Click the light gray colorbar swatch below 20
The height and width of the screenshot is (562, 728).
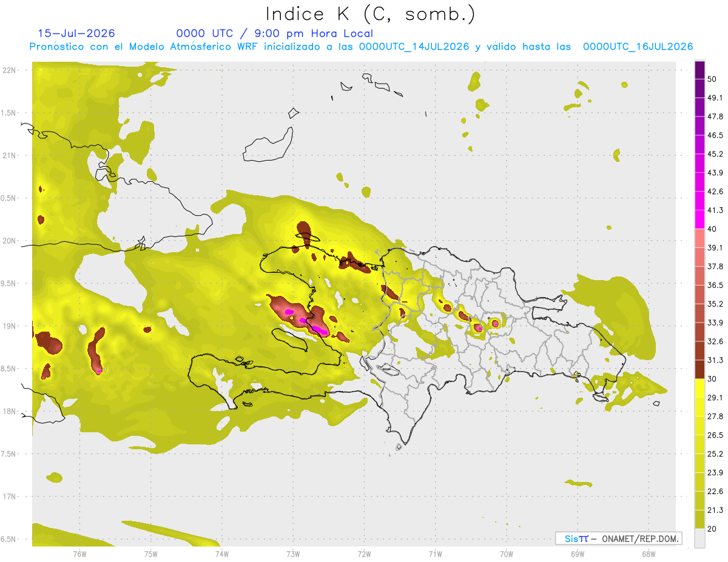699,538
